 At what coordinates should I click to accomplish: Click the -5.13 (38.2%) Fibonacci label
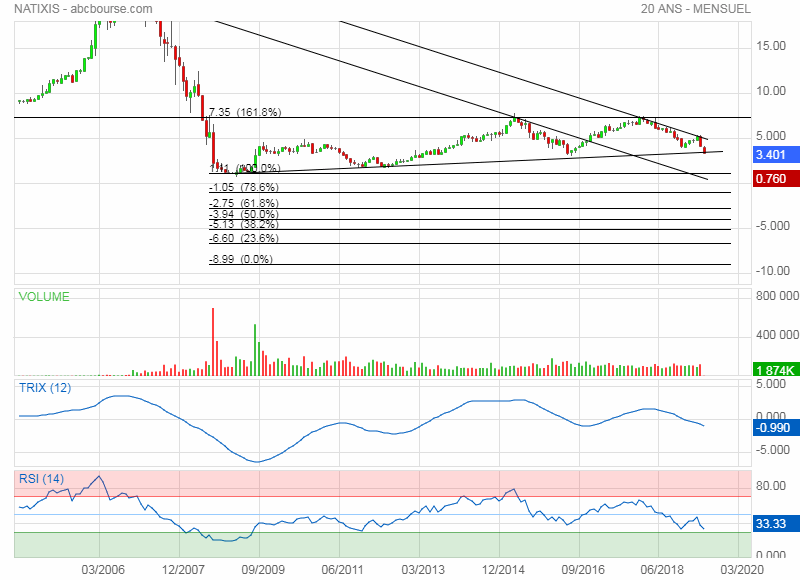coord(244,224)
